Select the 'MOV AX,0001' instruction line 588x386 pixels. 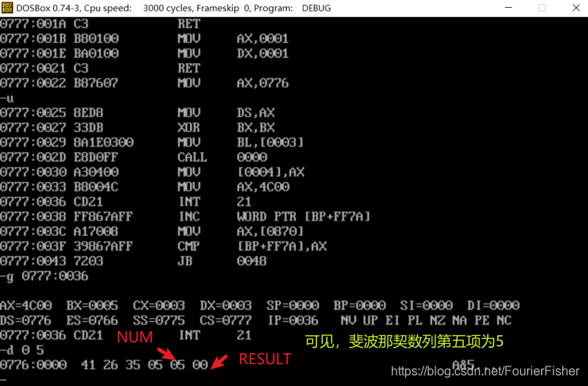click(145, 38)
